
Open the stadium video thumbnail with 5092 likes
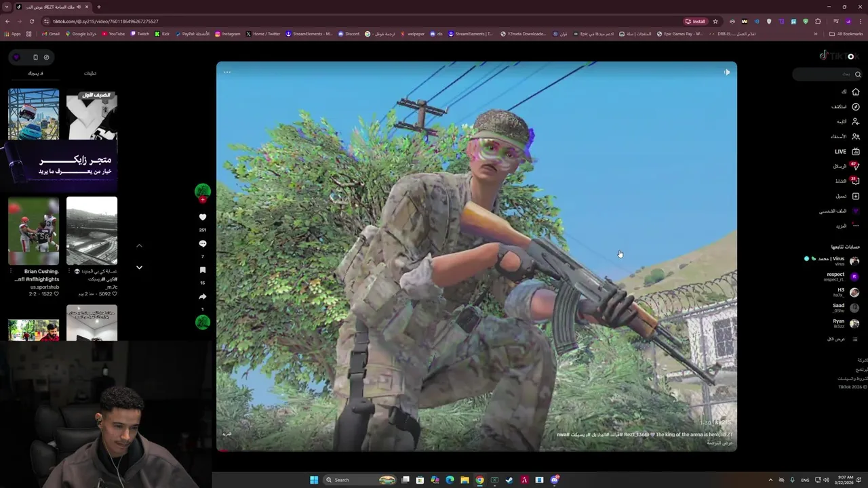(92, 230)
